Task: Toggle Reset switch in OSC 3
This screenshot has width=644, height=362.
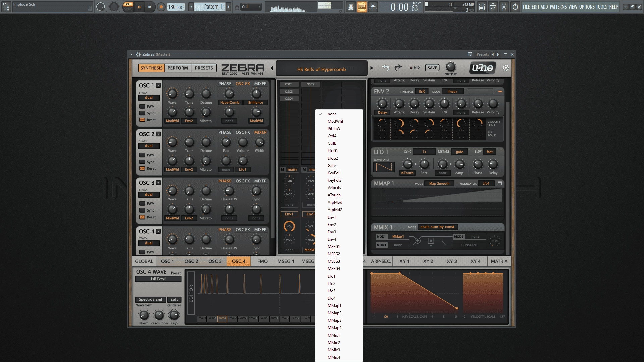Action: tap(142, 217)
